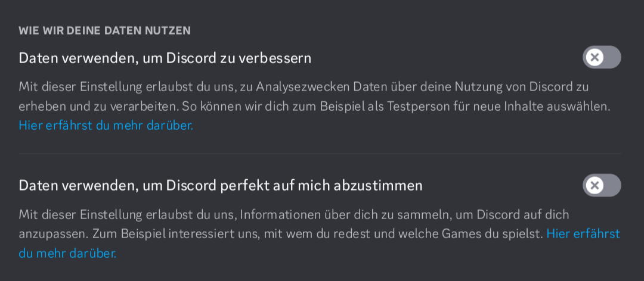Click the 'Daten verwenden, um Discord zu verbessern' label

point(165,58)
